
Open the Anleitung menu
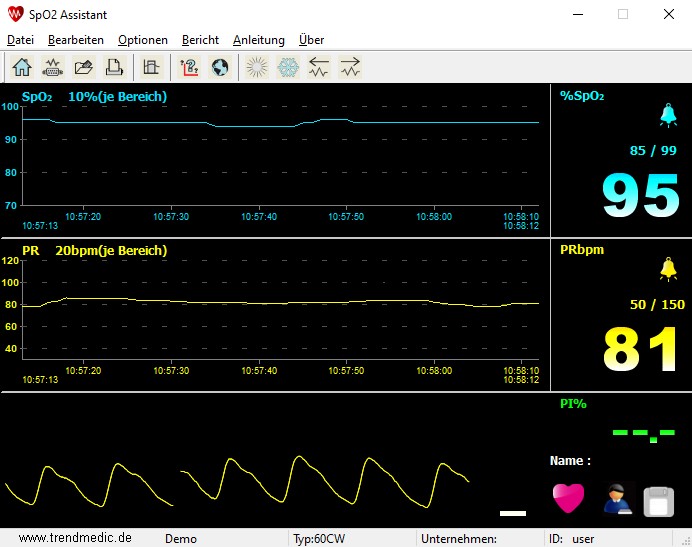tap(259, 40)
